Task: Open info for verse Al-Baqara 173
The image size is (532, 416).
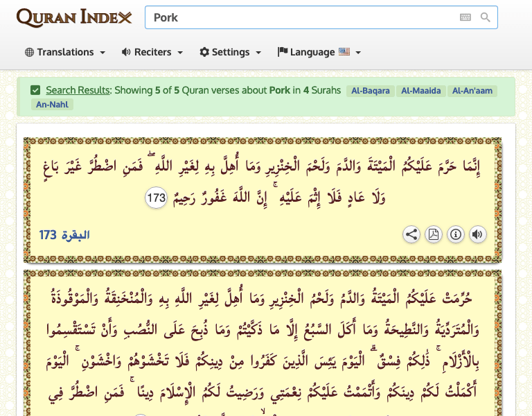Action: pyautogui.click(x=456, y=234)
